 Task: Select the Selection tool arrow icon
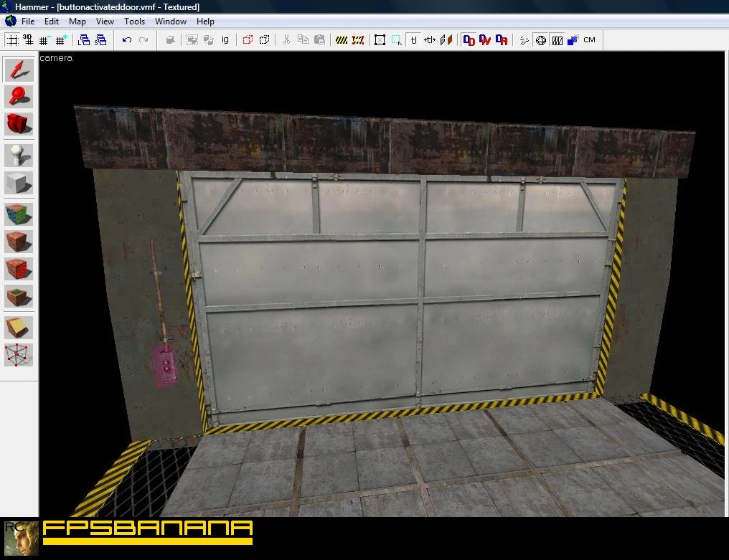(x=19, y=70)
